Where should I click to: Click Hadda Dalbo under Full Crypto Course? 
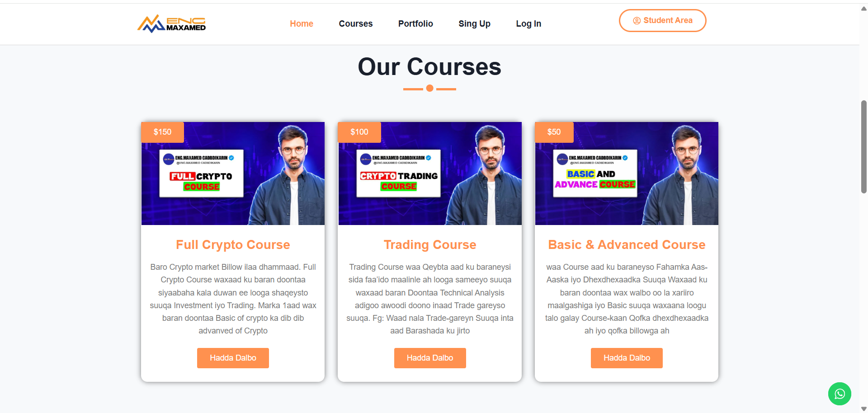coord(233,358)
